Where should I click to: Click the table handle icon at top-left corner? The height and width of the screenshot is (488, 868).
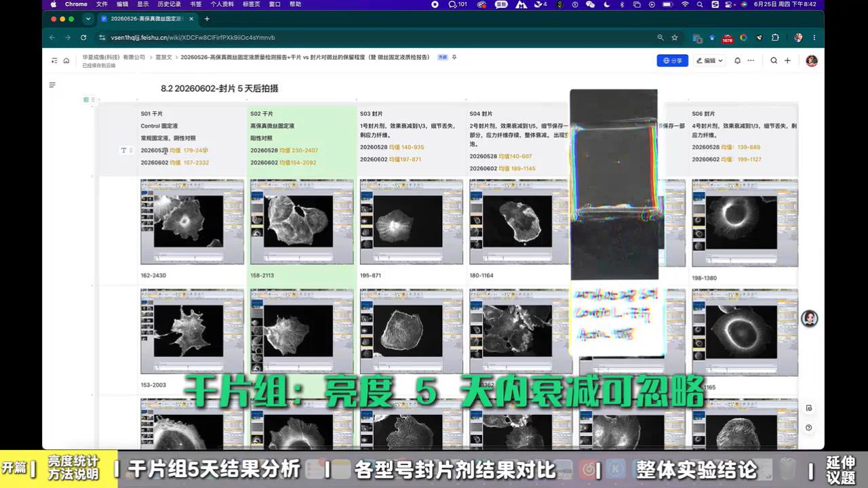tap(86, 100)
